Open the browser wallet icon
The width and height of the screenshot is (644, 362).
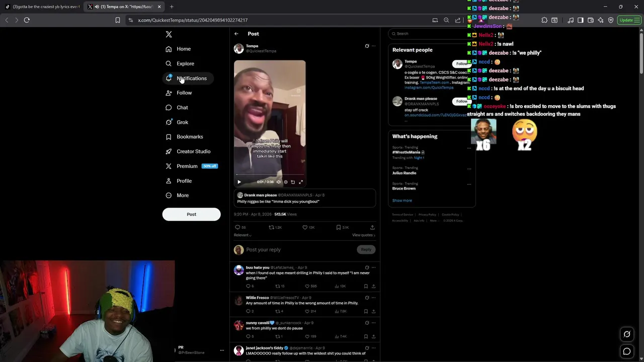591,20
